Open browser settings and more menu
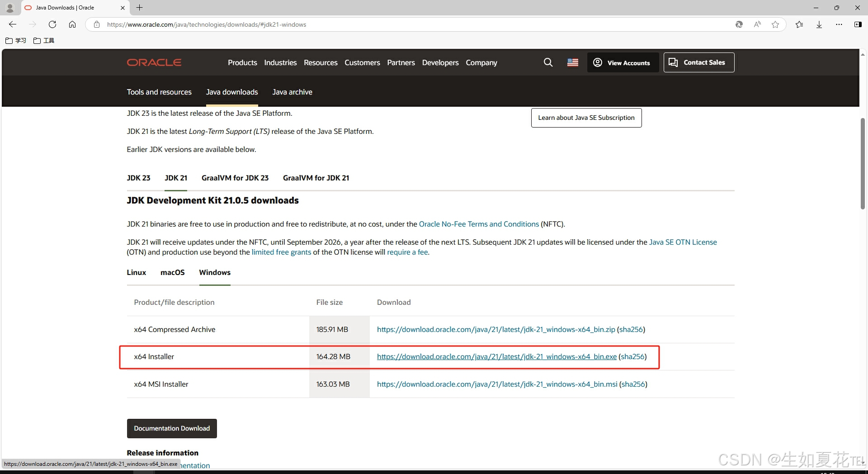Viewport: 868px width, 474px height. tap(839, 24)
